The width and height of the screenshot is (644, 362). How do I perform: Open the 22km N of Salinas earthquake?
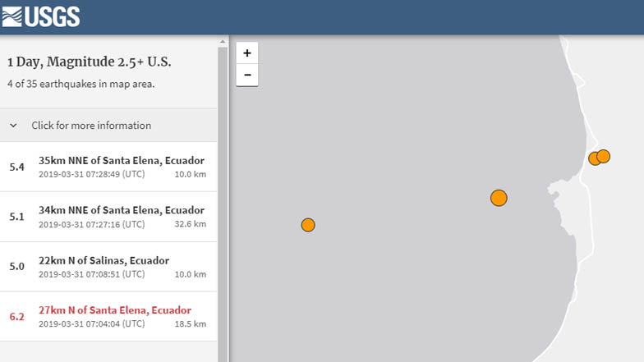point(103,260)
